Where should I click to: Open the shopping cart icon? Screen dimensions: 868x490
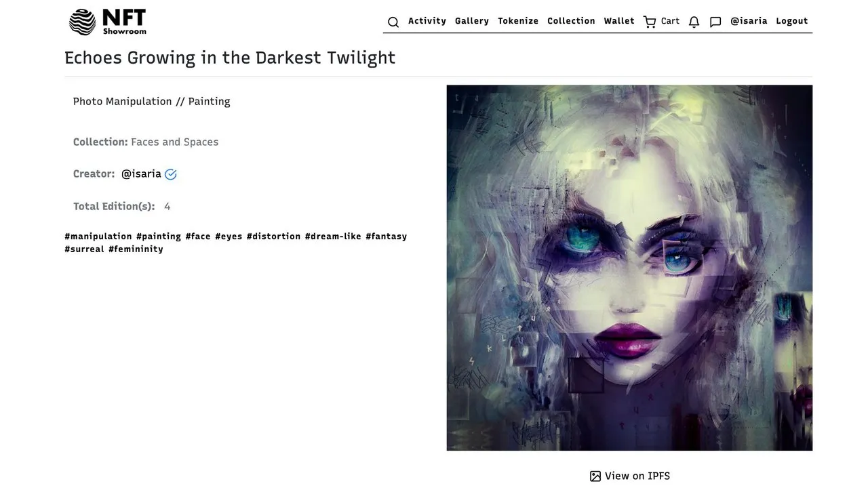coord(650,22)
